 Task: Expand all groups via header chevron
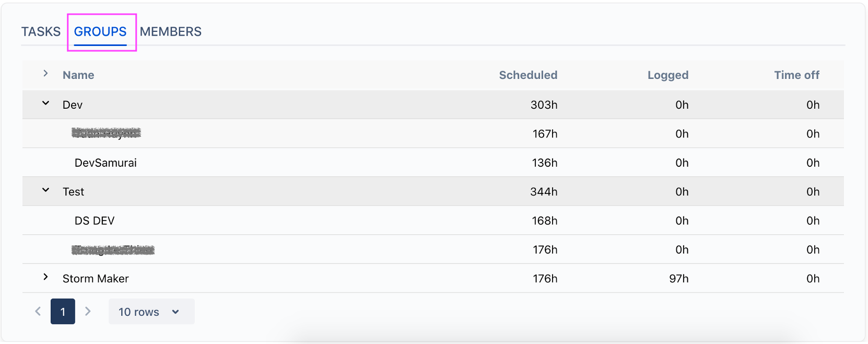pos(46,74)
